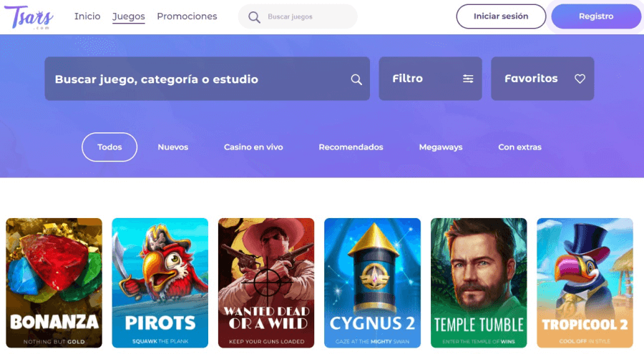Open the Cygnus 2 game thumbnail
This screenshot has height=354, width=644.
[373, 283]
